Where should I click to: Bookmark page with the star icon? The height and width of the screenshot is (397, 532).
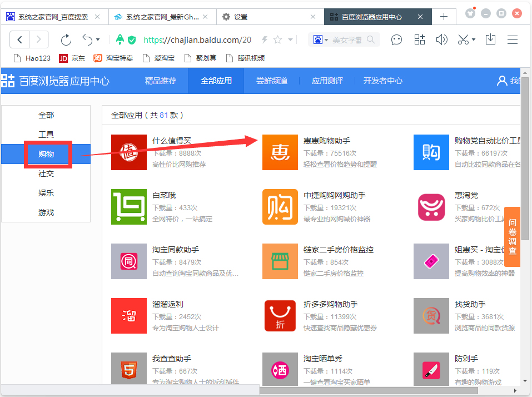click(277, 39)
